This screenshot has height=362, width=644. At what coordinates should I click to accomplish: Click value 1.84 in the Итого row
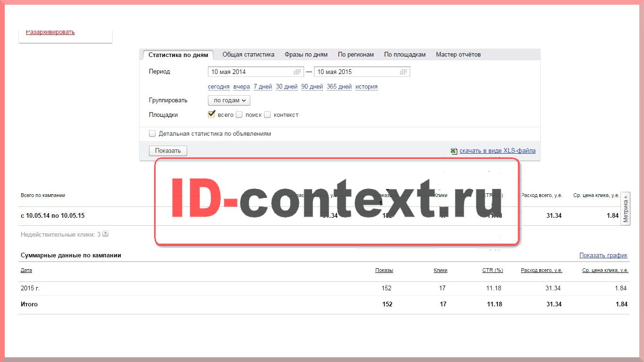tap(621, 304)
